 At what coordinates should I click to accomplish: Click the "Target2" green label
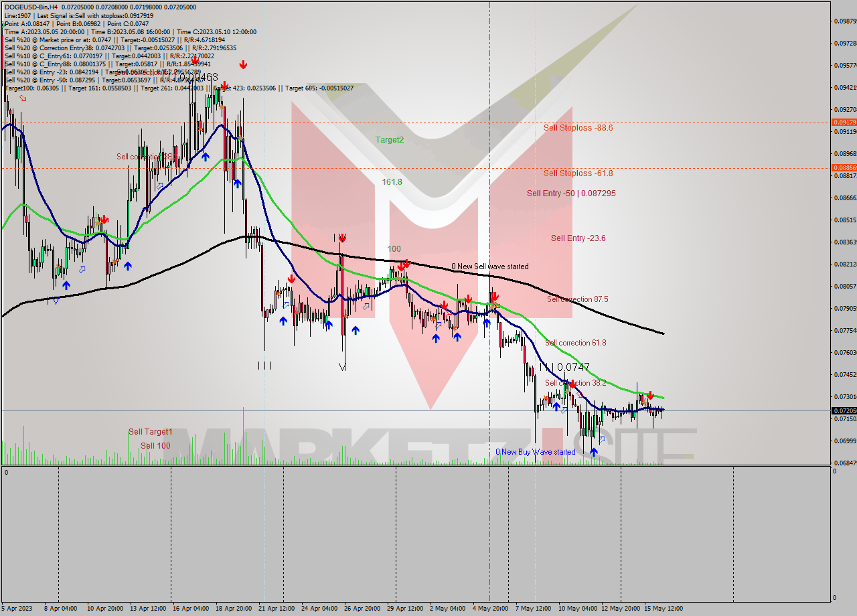(x=390, y=140)
